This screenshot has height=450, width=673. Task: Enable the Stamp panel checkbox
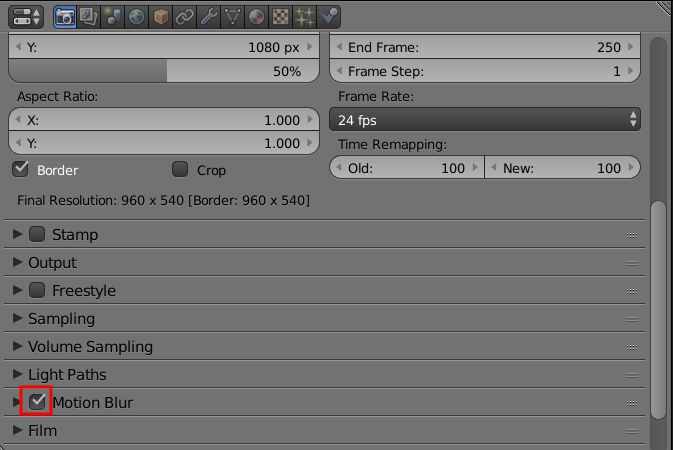[x=37, y=234]
